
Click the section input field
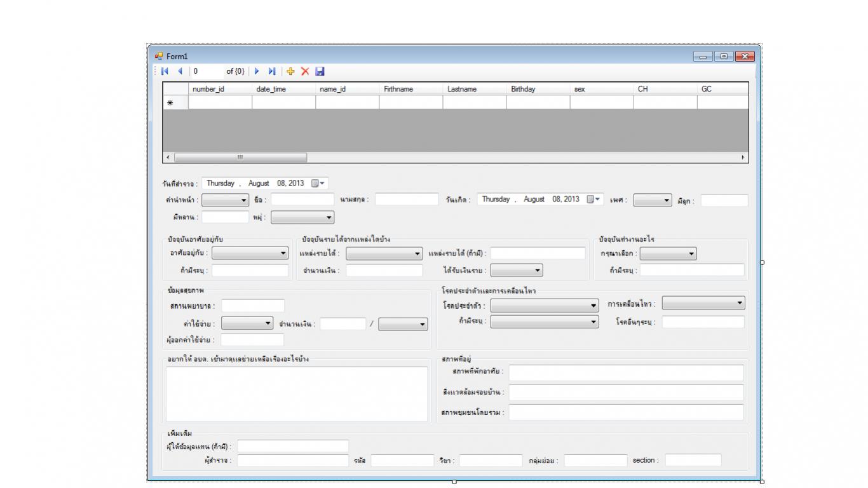(x=693, y=460)
